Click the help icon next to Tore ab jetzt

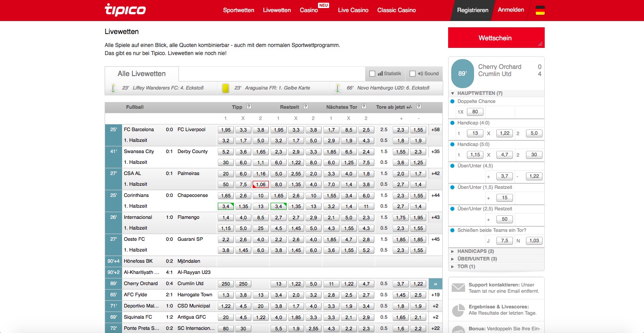pos(419,107)
